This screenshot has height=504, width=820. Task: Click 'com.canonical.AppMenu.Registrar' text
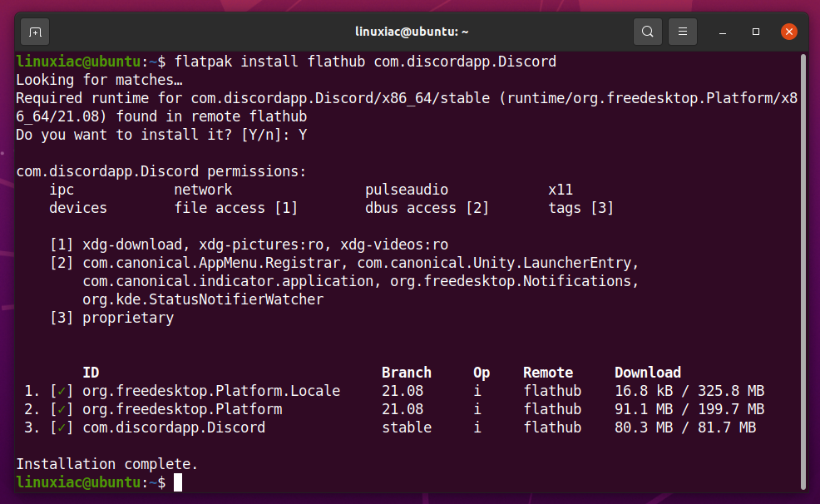211,263
